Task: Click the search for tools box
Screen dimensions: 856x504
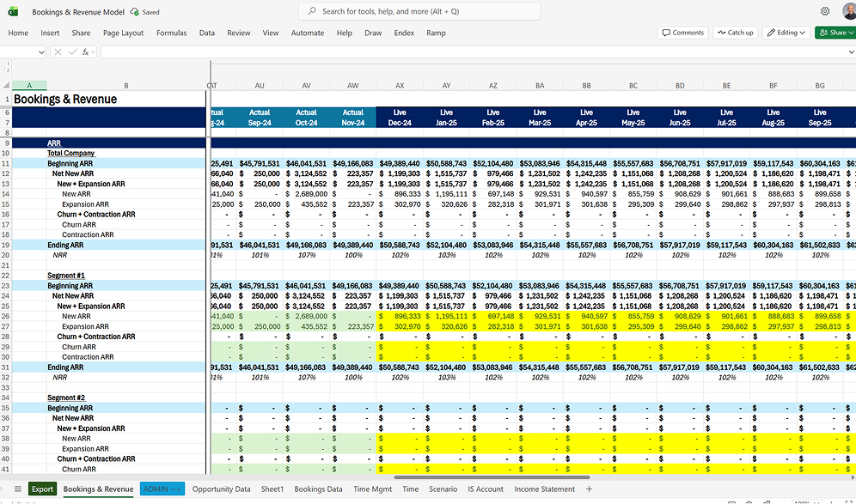Action: point(419,12)
